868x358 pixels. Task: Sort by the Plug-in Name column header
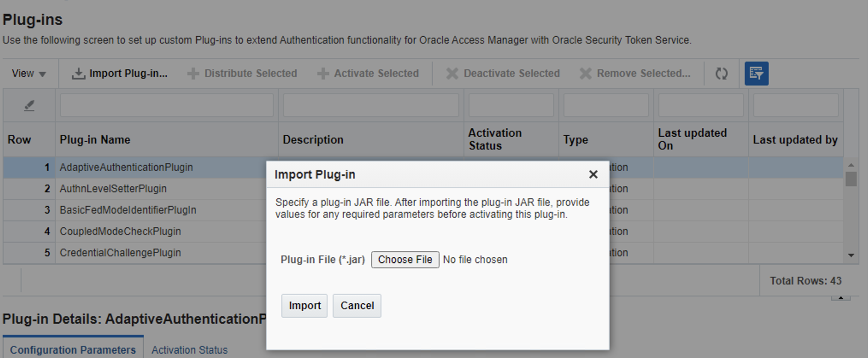pyautogui.click(x=95, y=140)
